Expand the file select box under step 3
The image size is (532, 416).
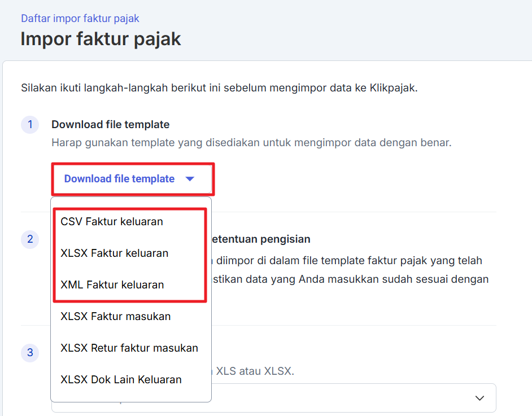(350, 398)
